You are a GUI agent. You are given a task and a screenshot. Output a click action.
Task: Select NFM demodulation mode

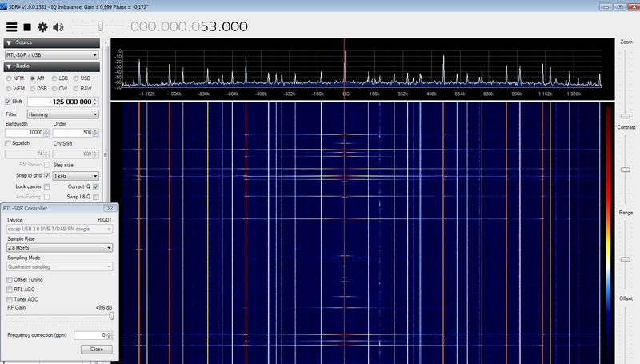click(9, 78)
